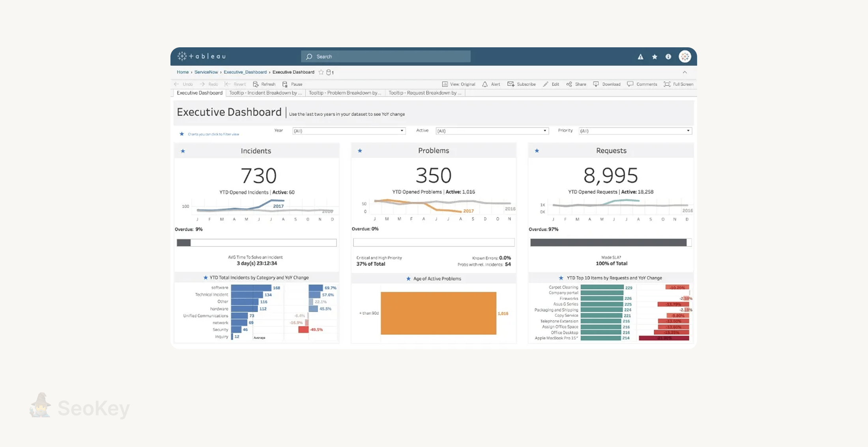Open the Download icon in toolbar

pos(596,84)
